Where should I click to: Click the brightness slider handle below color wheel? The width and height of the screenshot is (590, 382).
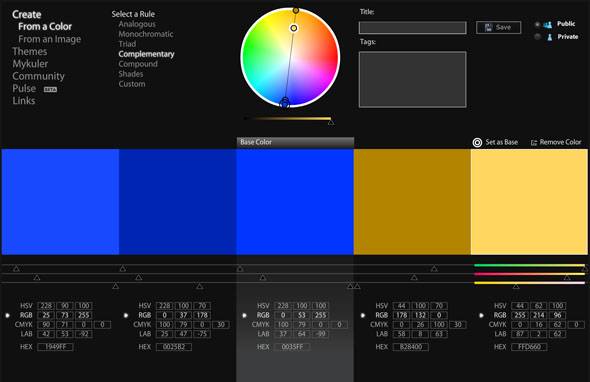[330, 122]
